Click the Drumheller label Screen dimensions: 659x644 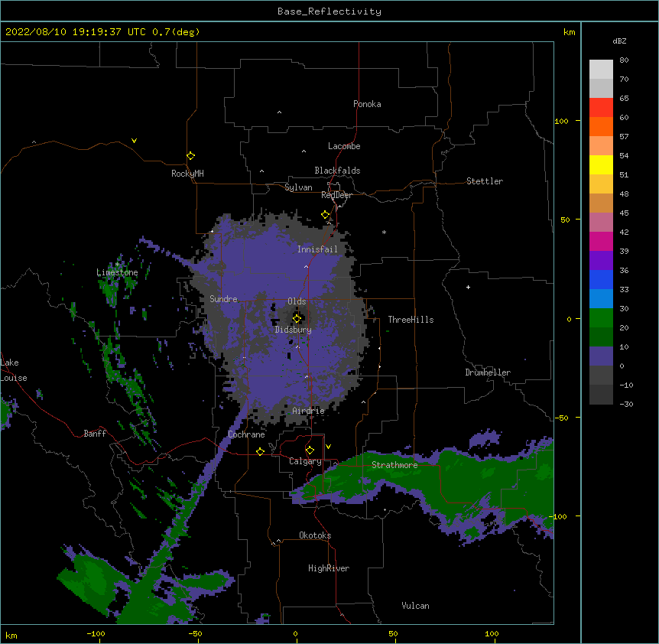pos(488,372)
